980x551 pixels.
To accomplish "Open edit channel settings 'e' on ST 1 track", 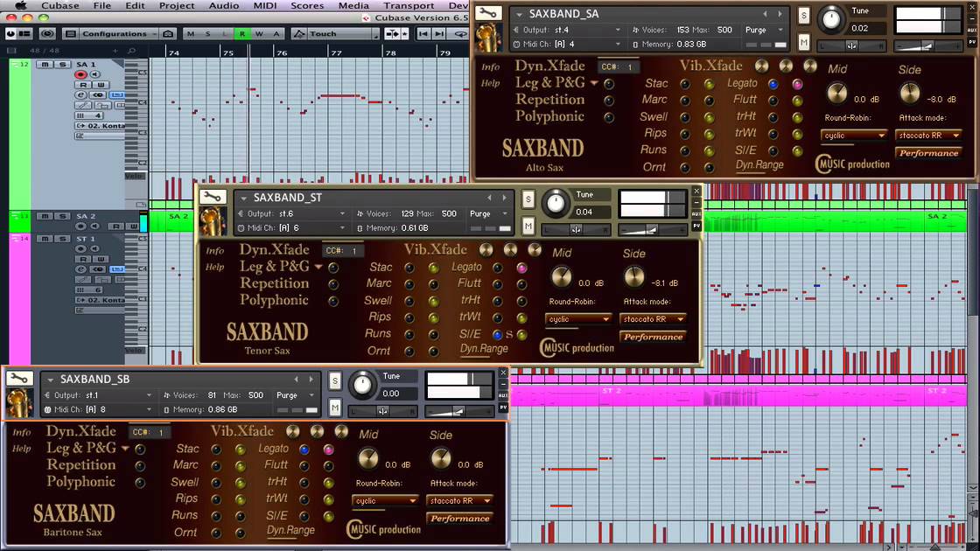I will tap(80, 269).
